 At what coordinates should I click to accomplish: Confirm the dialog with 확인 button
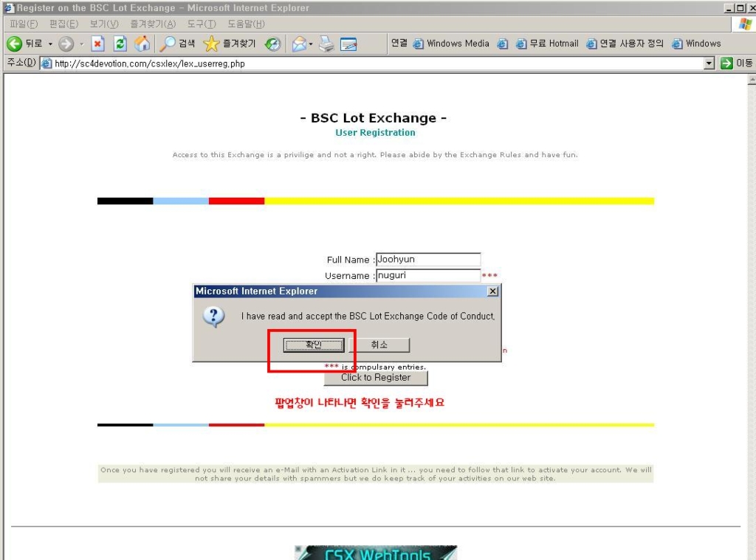click(x=313, y=345)
